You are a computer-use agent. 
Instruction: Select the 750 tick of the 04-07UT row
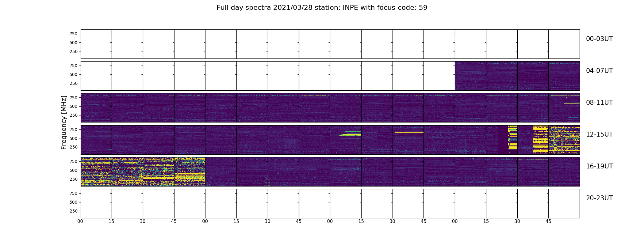pos(73,66)
